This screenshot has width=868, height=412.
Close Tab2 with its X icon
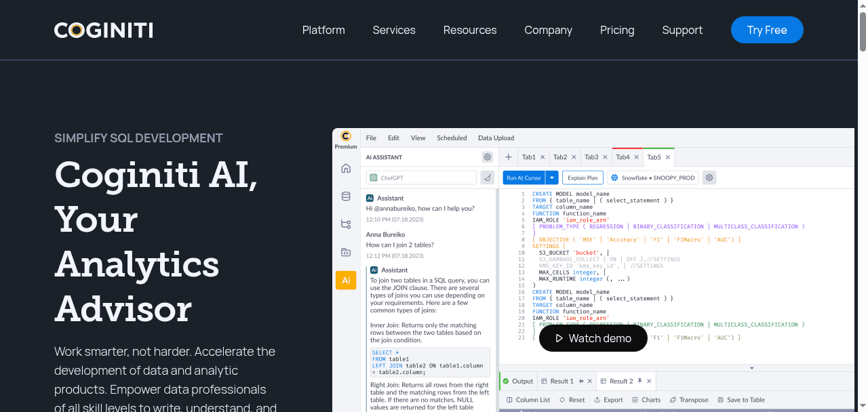(x=574, y=157)
